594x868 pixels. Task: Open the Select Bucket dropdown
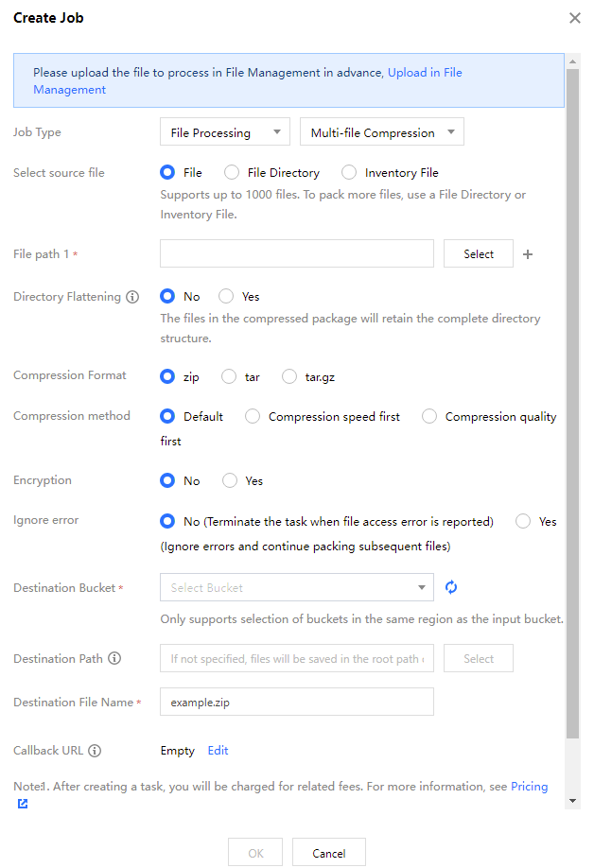296,588
